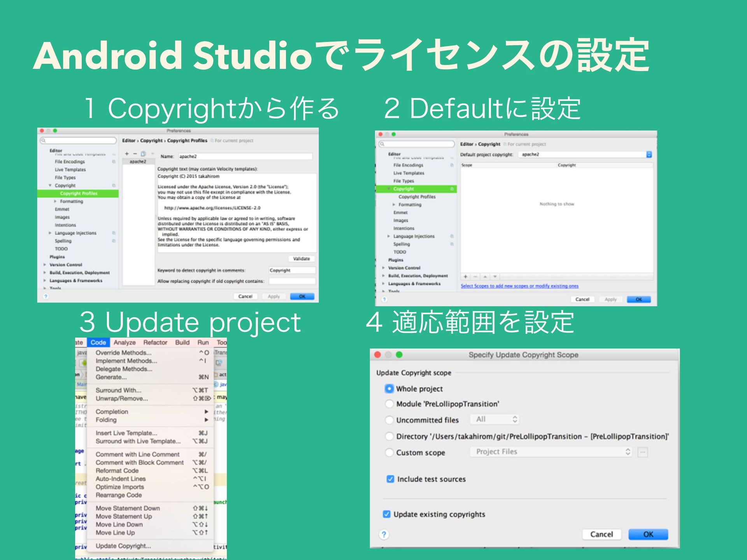Expand Build, Execution, Deployment in Default project copyright window
Image resolution: width=747 pixels, height=560 pixels.
click(384, 276)
